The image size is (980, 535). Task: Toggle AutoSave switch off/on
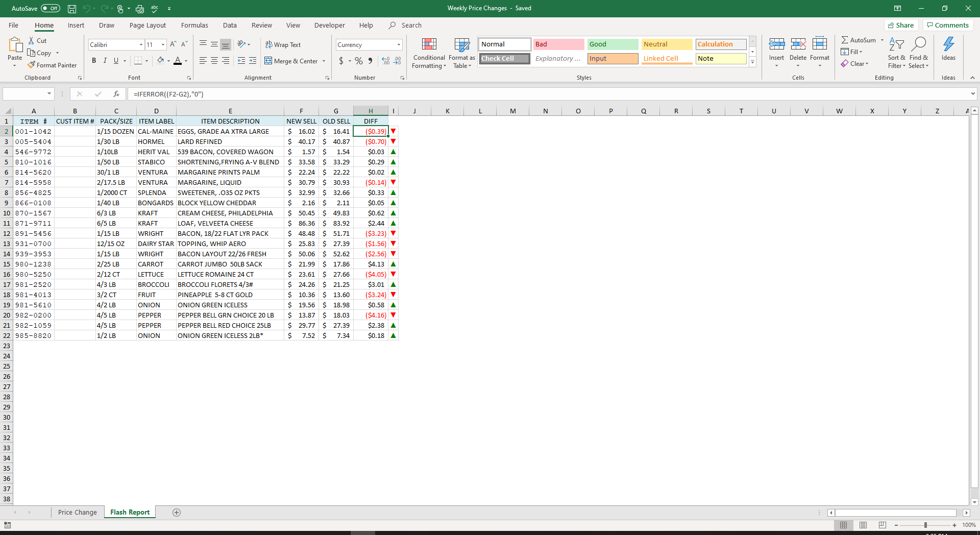tap(51, 8)
